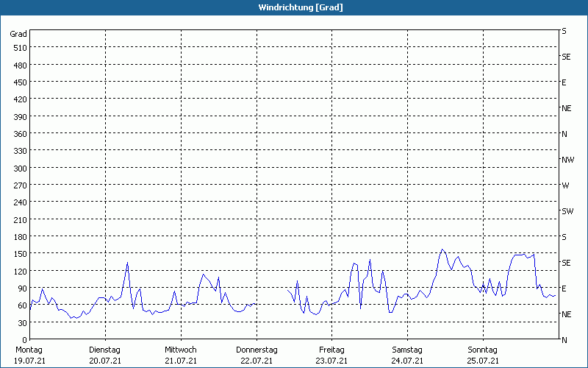Pick the date 22.07.21
The width and height of the screenshot is (588, 368).
(x=257, y=361)
